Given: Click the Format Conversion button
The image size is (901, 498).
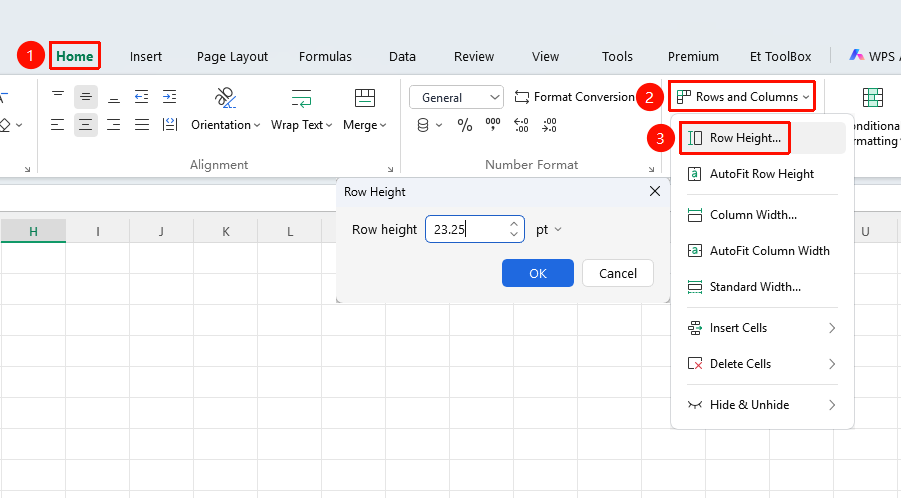Looking at the screenshot, I should (x=575, y=97).
